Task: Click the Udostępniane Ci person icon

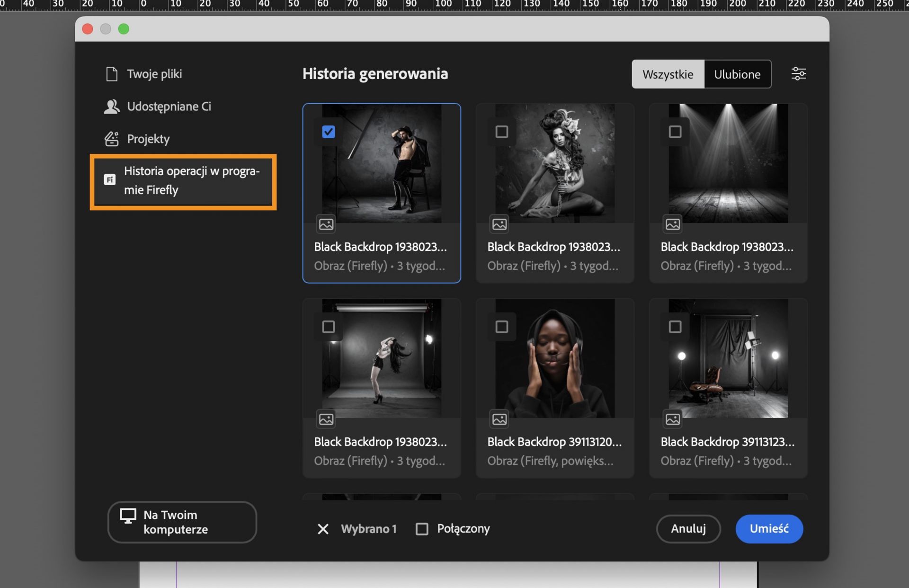Action: tap(112, 107)
